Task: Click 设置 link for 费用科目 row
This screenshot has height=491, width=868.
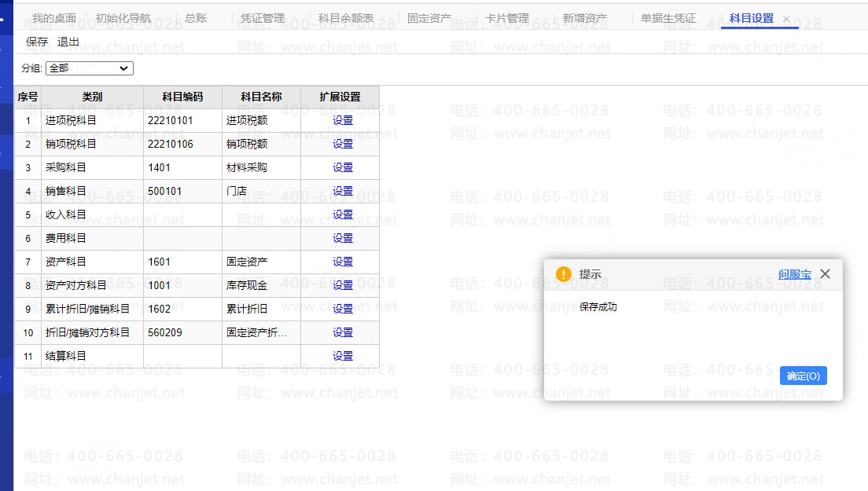Action: [x=343, y=238]
